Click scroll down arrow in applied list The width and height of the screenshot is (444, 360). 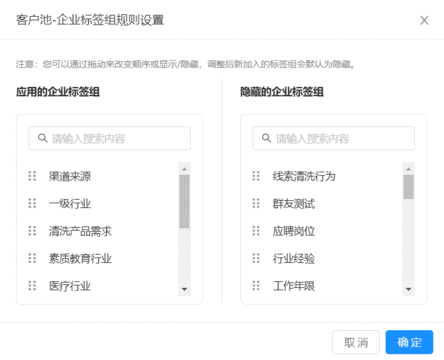click(184, 289)
